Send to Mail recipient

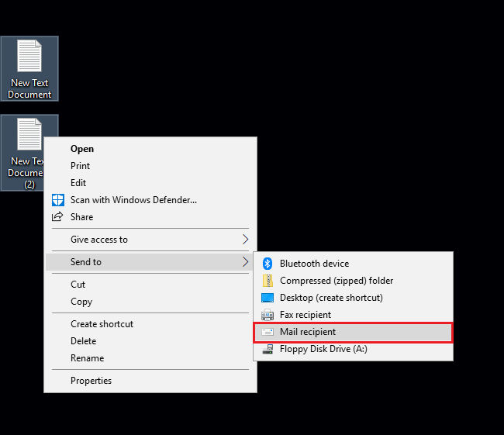coord(354,332)
